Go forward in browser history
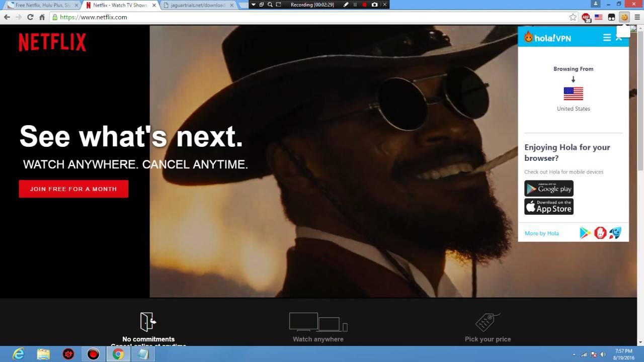This screenshot has height=362, width=644. 19,17
